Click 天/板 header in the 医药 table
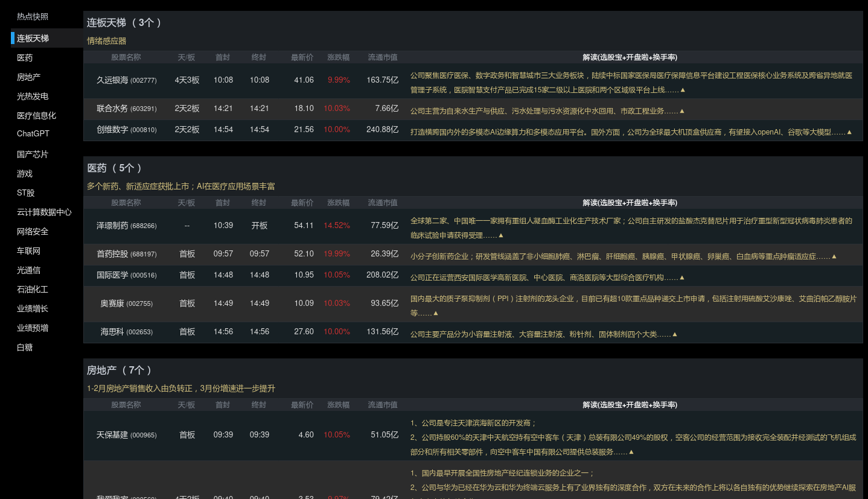This screenshot has width=868, height=499. (x=187, y=203)
